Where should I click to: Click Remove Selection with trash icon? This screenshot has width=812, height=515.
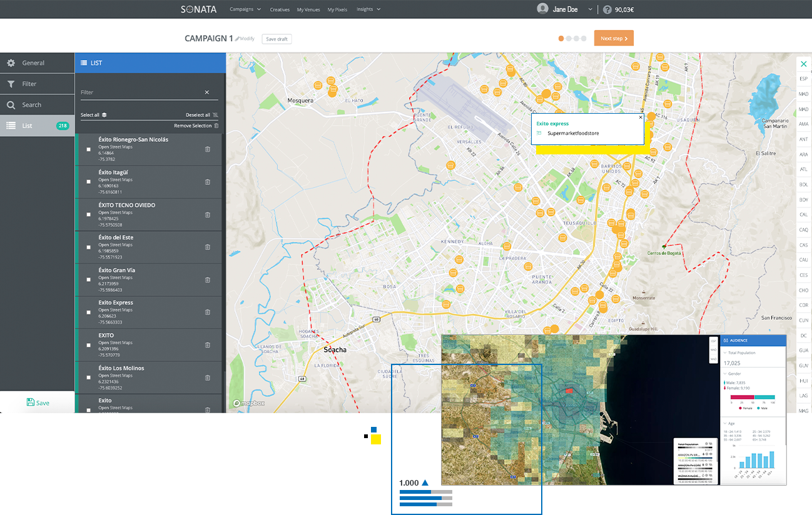196,126
